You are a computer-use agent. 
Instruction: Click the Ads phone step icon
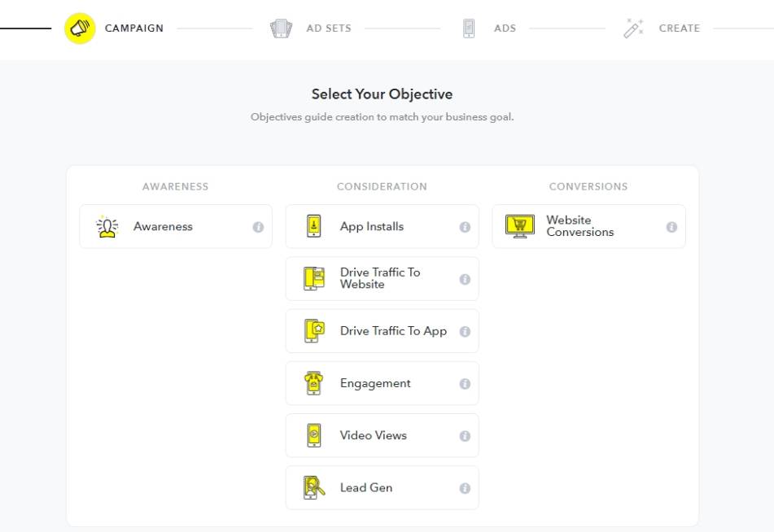[x=469, y=28]
